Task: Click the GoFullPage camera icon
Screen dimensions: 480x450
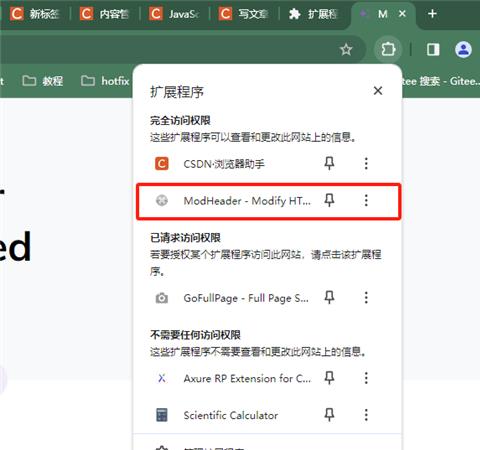Action: pyautogui.click(x=162, y=298)
